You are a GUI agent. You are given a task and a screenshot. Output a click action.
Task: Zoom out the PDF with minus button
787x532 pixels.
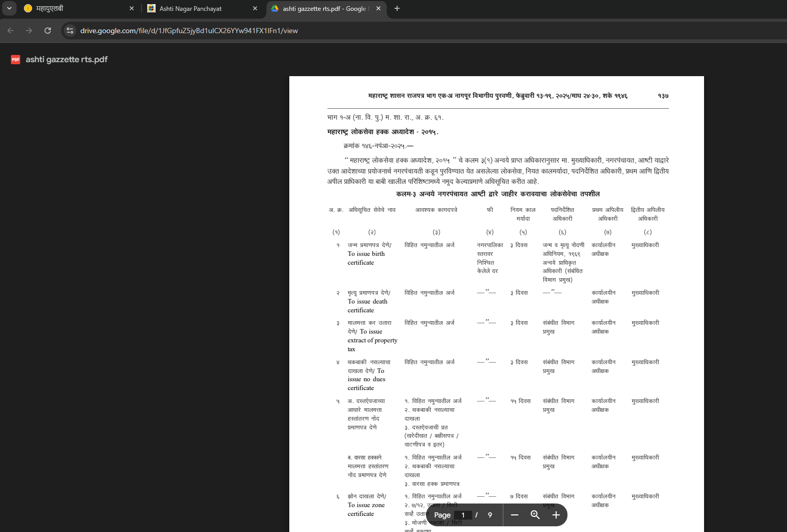515,515
